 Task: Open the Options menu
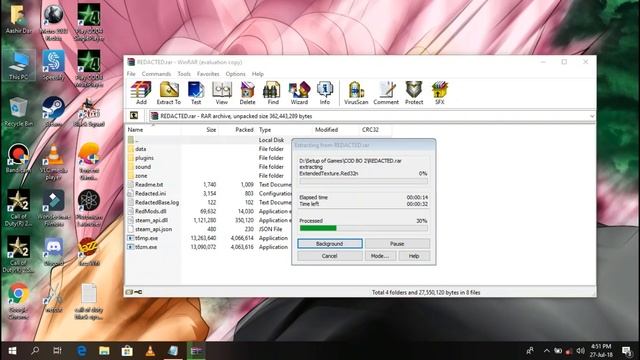pos(236,74)
